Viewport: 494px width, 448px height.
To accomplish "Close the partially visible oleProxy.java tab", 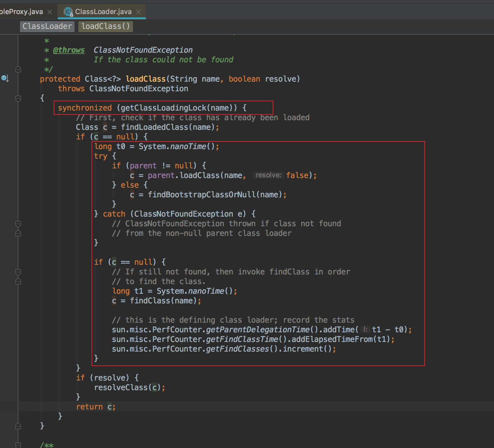I will tap(50, 12).
